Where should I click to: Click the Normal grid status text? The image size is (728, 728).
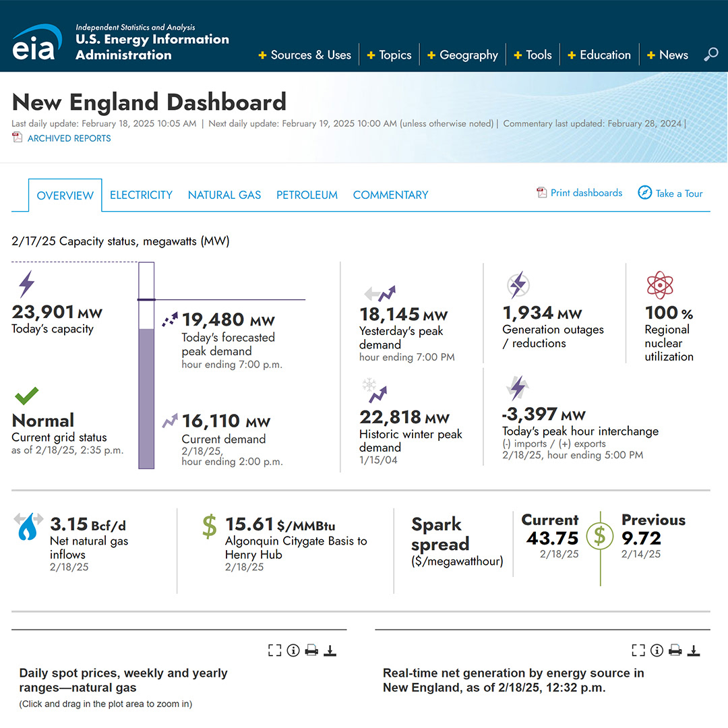tap(42, 420)
